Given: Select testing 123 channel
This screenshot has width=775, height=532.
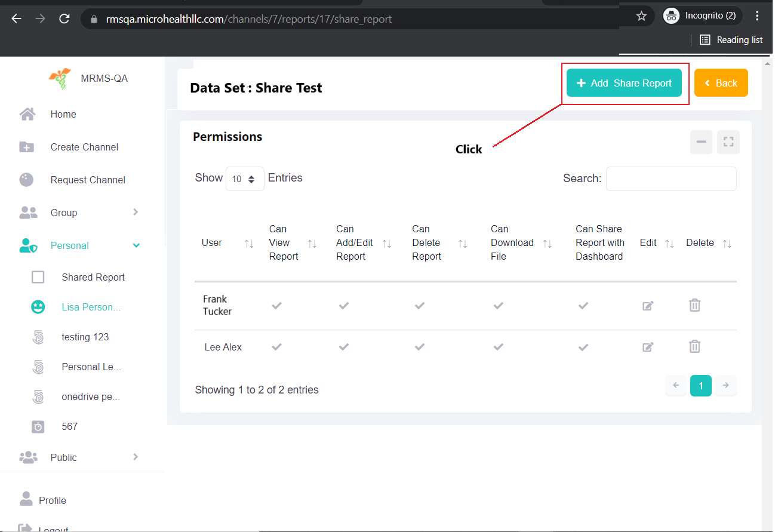Looking at the screenshot, I should (x=85, y=337).
